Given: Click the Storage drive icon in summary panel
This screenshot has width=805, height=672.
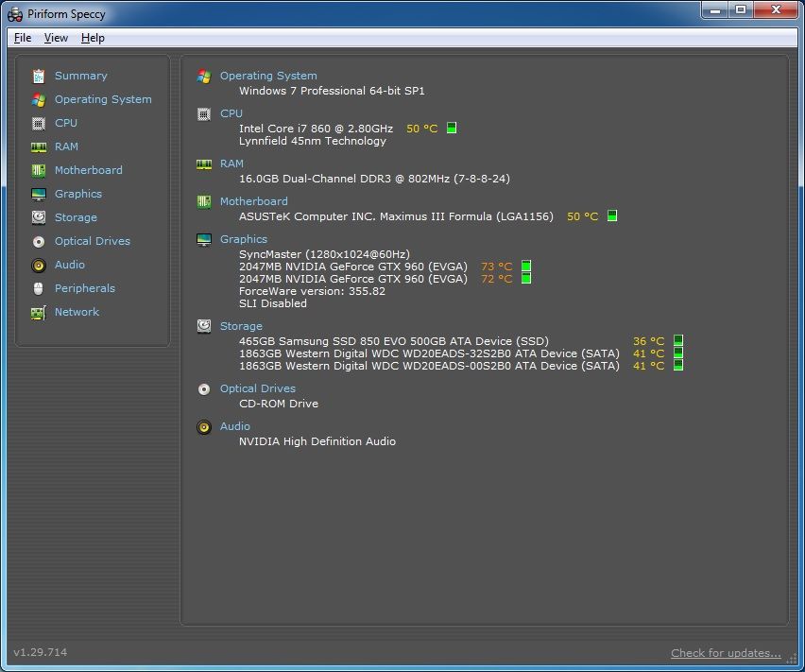Looking at the screenshot, I should 204,326.
